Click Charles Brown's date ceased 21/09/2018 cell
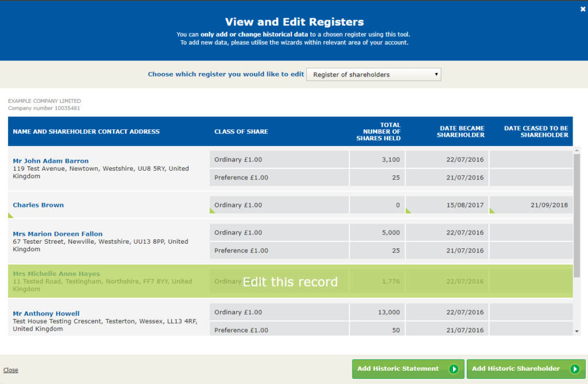Image resolution: width=588 pixels, height=384 pixels. tap(531, 205)
